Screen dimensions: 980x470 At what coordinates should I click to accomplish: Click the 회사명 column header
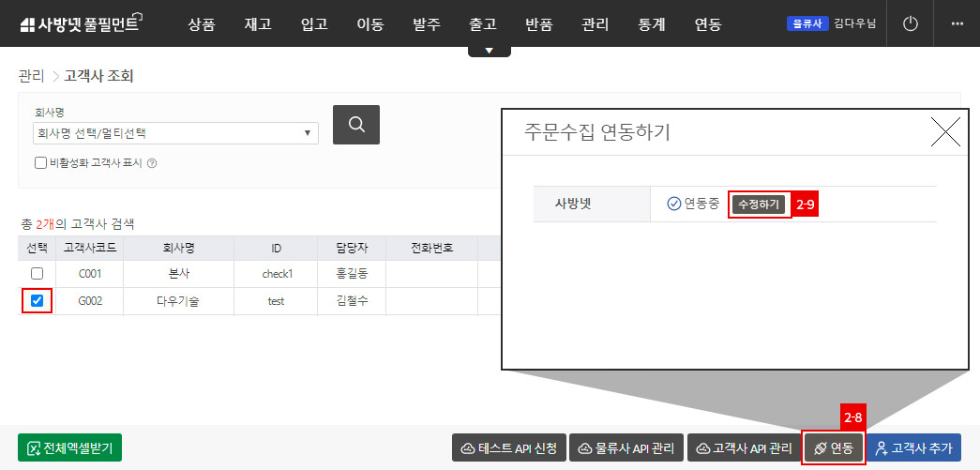coord(179,248)
